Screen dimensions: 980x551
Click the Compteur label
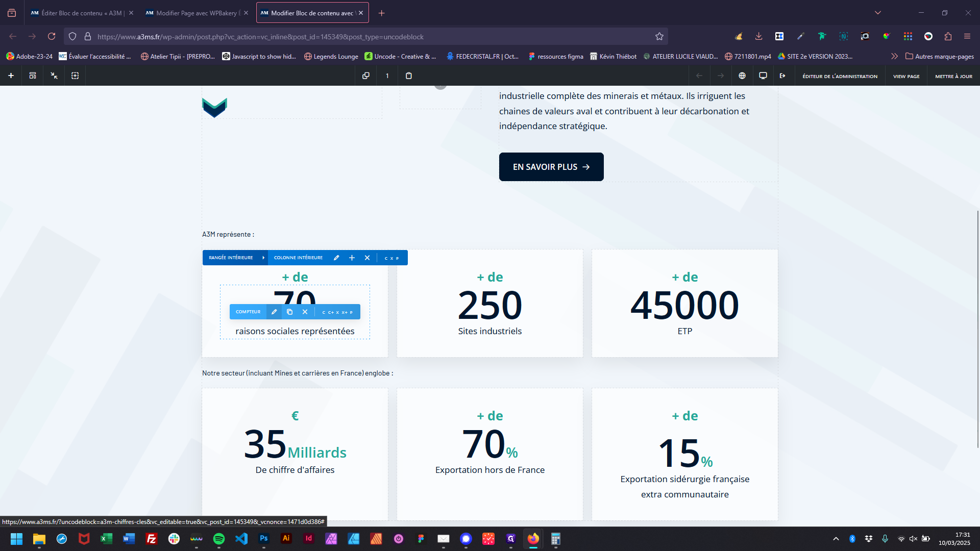248,312
